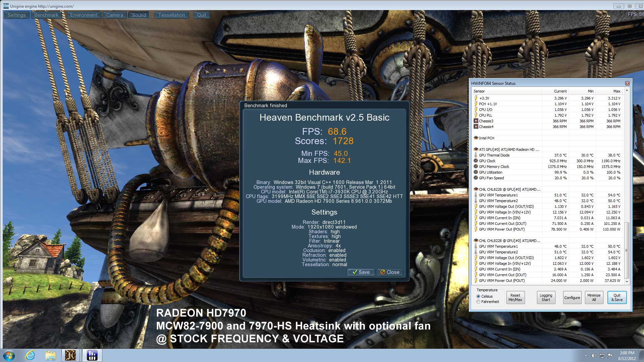644x362 pixels.
Task: Click the Quit button in top bar
Action: 202,15
